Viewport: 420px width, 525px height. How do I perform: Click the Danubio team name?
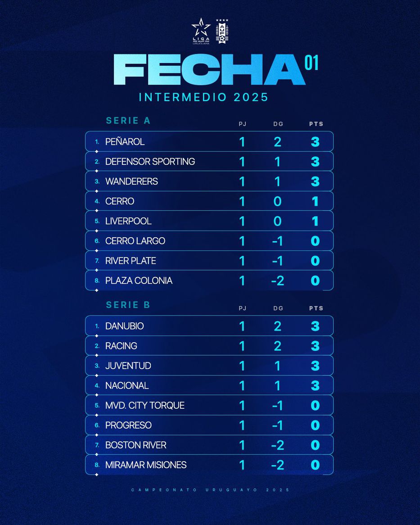(x=125, y=326)
